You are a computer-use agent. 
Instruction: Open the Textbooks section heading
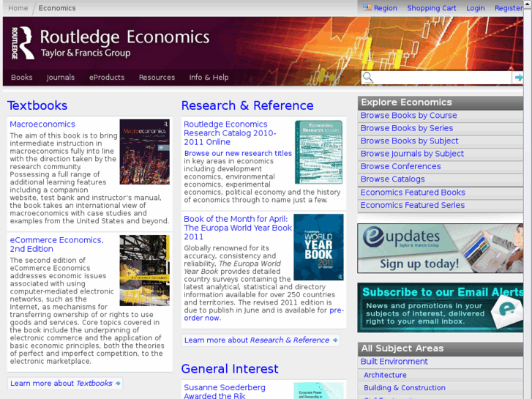point(37,105)
